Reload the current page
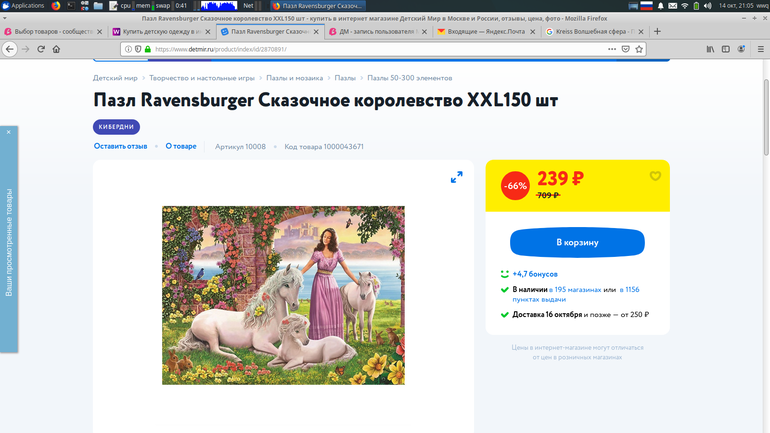The height and width of the screenshot is (433, 770). tap(40, 49)
